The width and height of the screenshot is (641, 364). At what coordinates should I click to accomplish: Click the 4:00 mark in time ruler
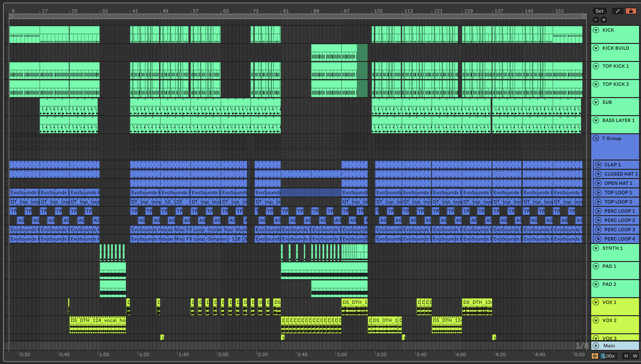461,354
